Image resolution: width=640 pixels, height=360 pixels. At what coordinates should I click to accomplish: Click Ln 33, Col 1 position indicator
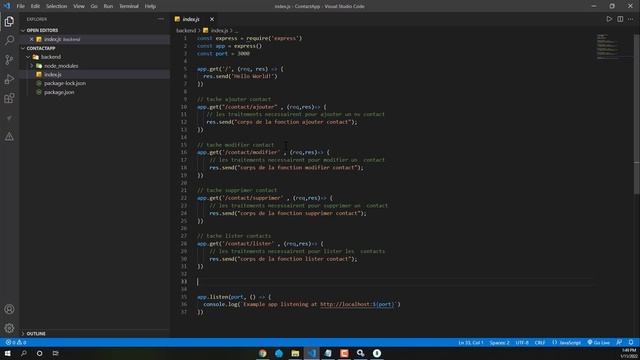[x=471, y=342]
